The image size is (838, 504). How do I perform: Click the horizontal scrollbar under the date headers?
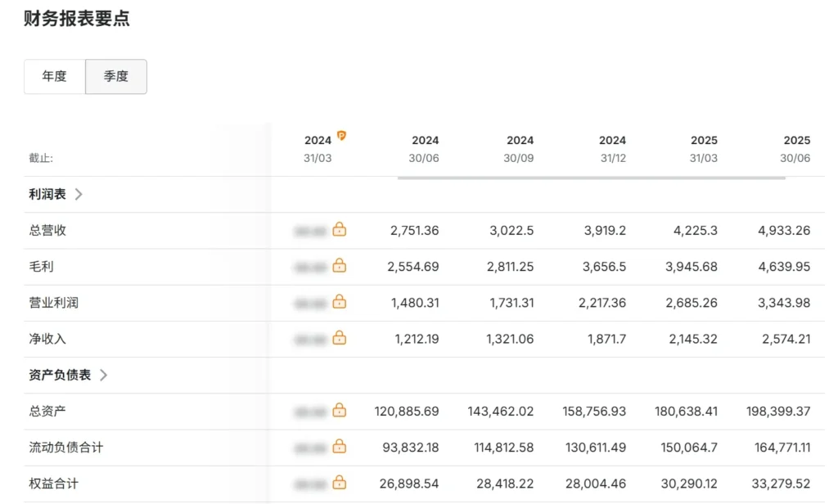591,177
